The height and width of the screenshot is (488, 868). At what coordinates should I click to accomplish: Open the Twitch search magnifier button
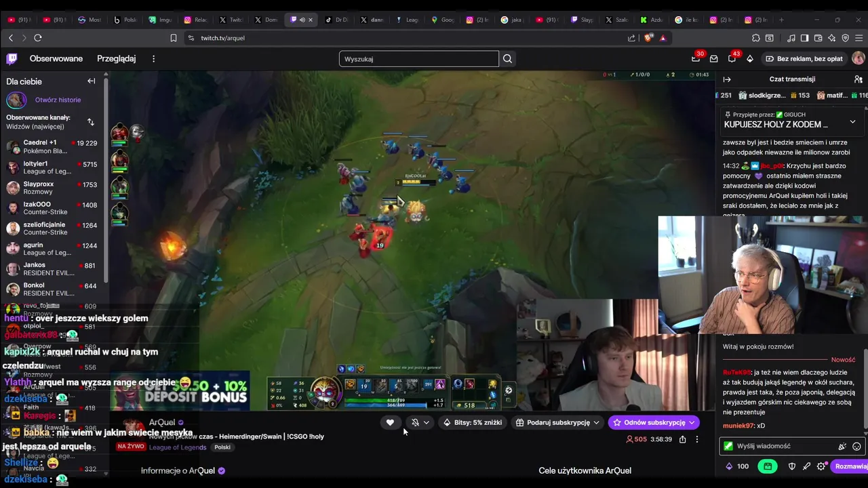(x=507, y=59)
